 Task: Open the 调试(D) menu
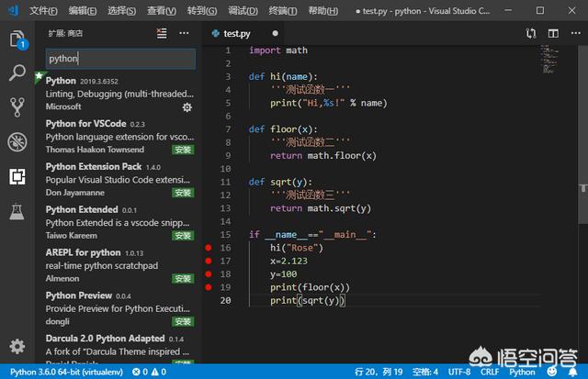click(243, 11)
